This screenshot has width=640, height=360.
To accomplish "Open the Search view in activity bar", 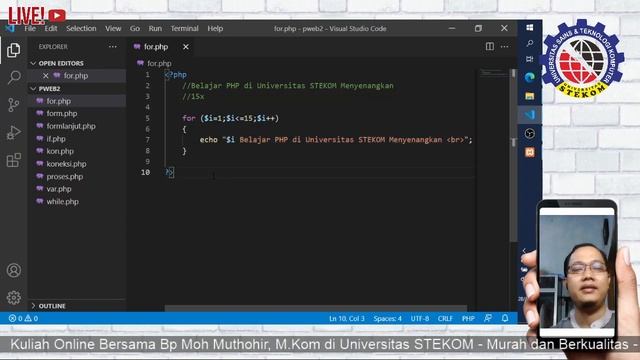I will 14,77.
